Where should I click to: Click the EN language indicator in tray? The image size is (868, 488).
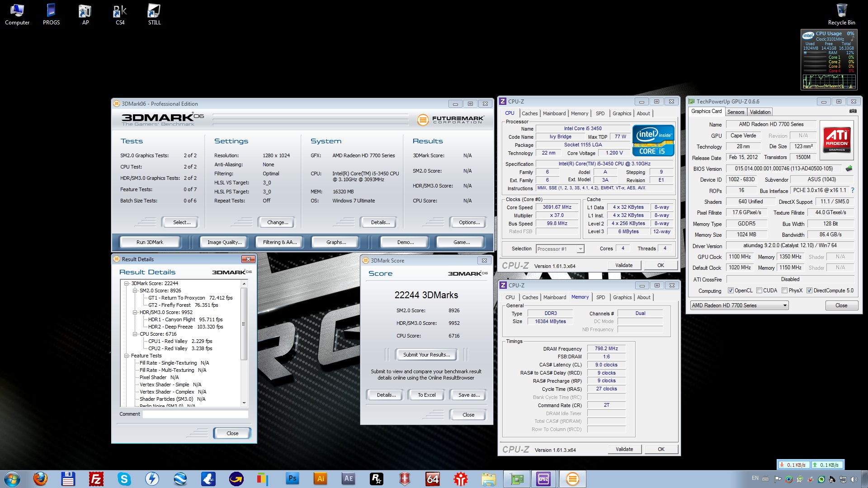pos(755,478)
